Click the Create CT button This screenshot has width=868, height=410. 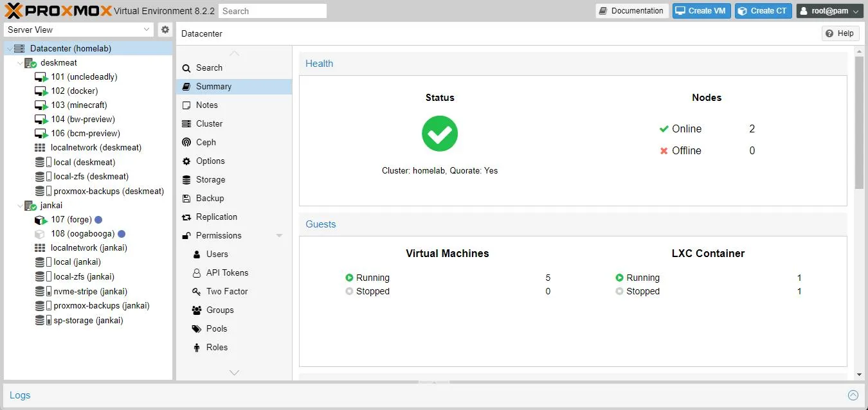tap(763, 11)
